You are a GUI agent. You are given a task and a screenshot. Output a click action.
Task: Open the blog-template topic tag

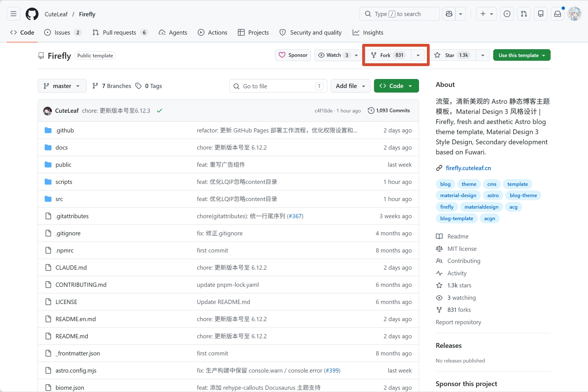[x=457, y=218]
